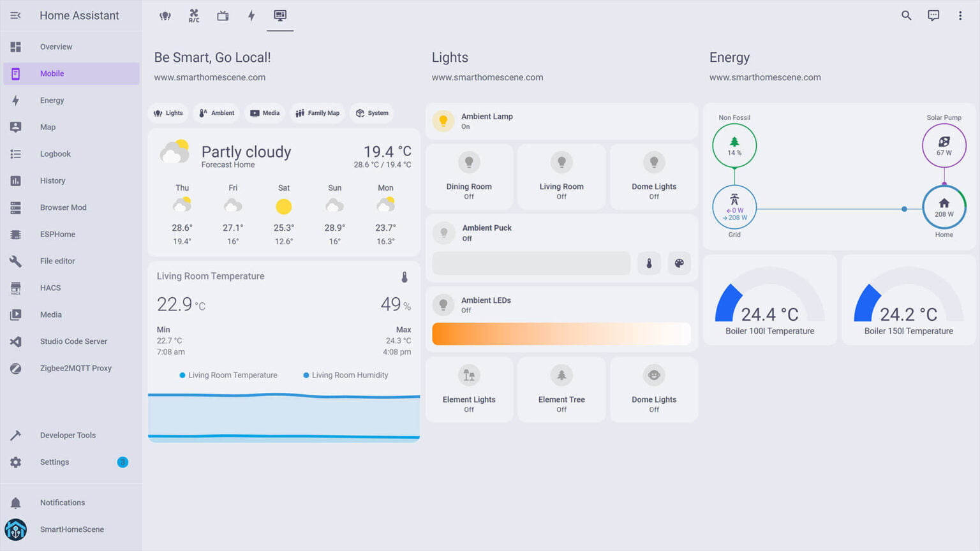The image size is (980, 551).
Task: Visit the www.smarthomescene.com link
Action: [x=209, y=77]
